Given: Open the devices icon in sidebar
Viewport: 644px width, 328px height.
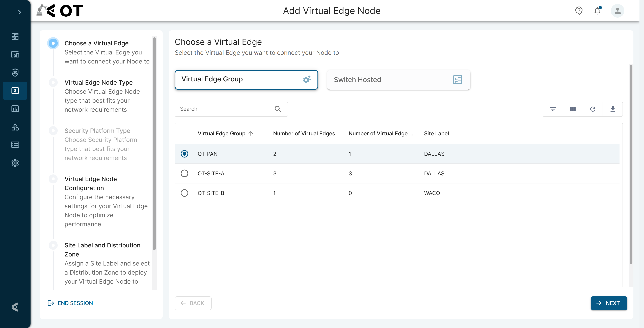Looking at the screenshot, I should point(15,54).
